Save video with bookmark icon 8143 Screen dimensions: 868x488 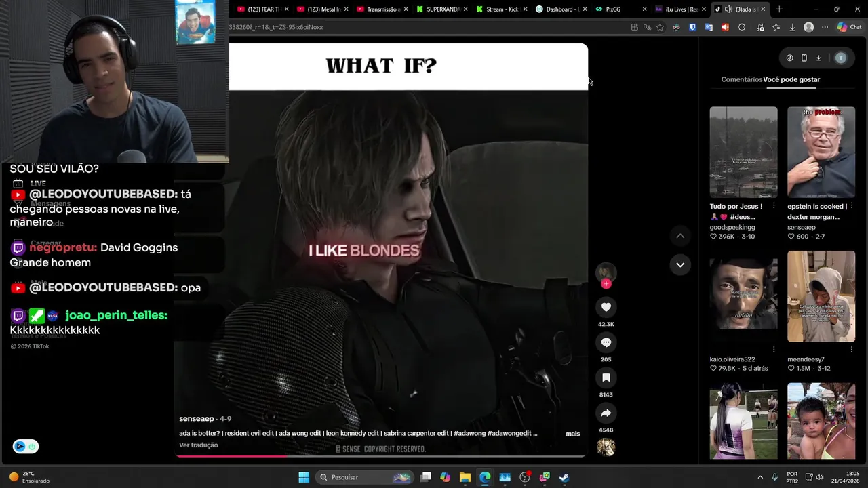click(606, 378)
